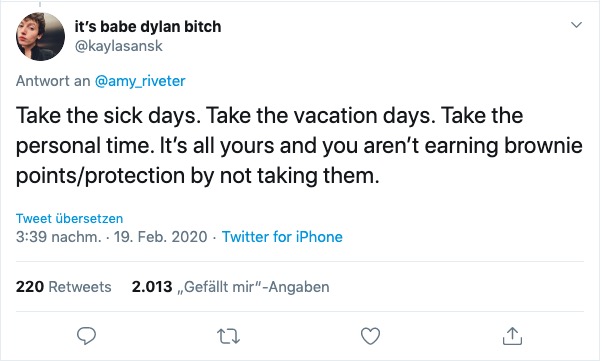Open the Twitter for iPhone source link
Screen dimensions: 602x361
click(x=282, y=237)
